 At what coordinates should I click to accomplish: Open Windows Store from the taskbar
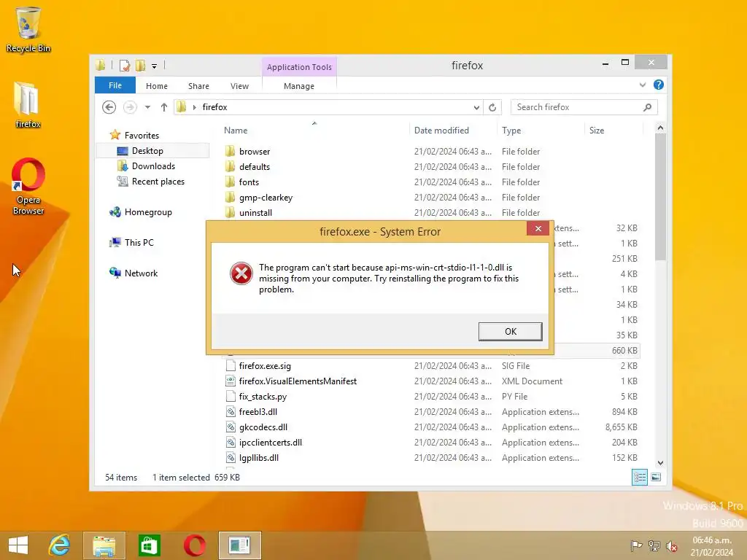click(x=149, y=545)
